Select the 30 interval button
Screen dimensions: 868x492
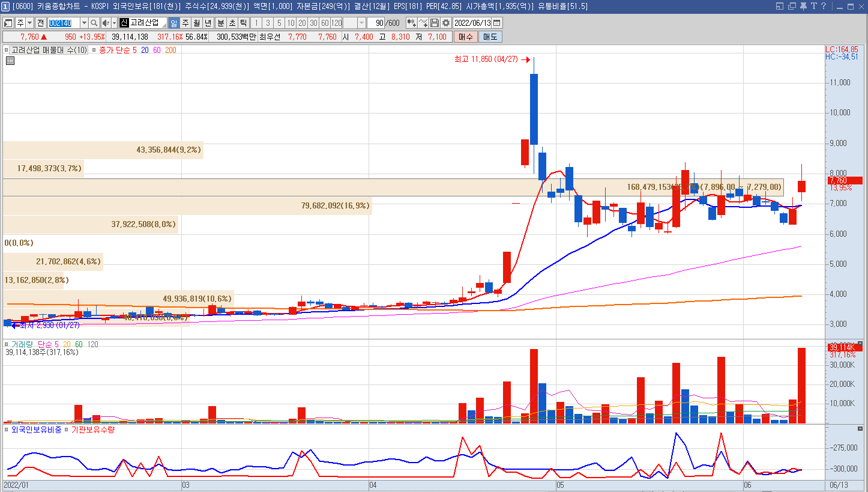point(313,23)
